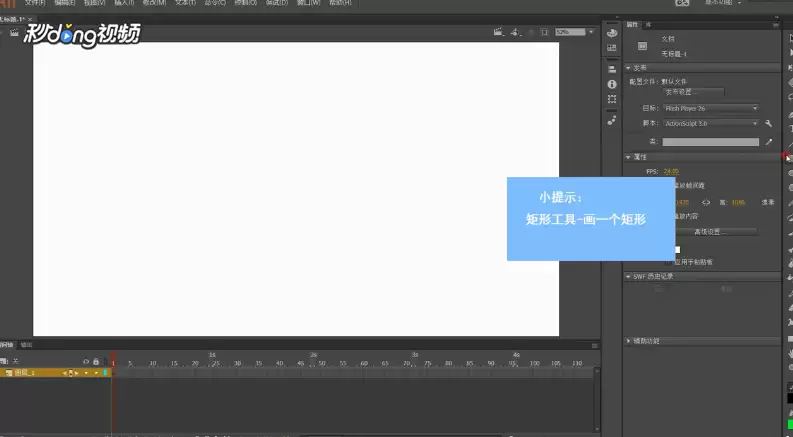The image size is (793, 437).
Task: Open the 编辑(E) menu
Action: point(65,3)
